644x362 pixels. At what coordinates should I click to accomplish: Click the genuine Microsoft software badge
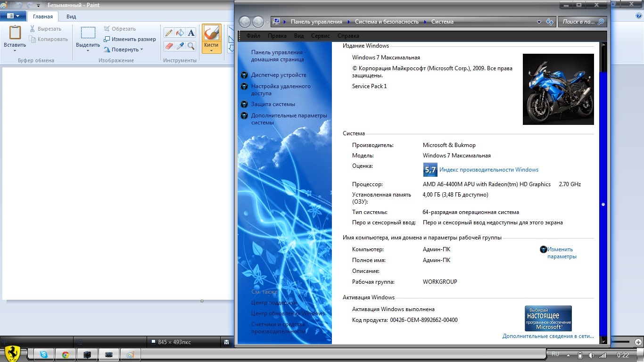548,318
